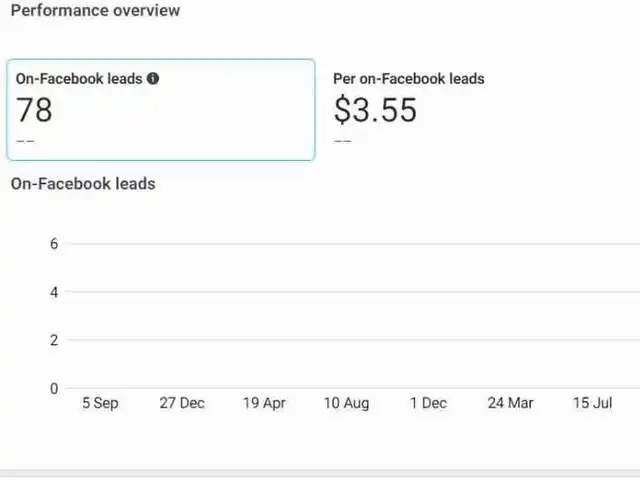The height and width of the screenshot is (480, 640).
Task: Click the 2 label on the y-axis
Action: [54, 340]
